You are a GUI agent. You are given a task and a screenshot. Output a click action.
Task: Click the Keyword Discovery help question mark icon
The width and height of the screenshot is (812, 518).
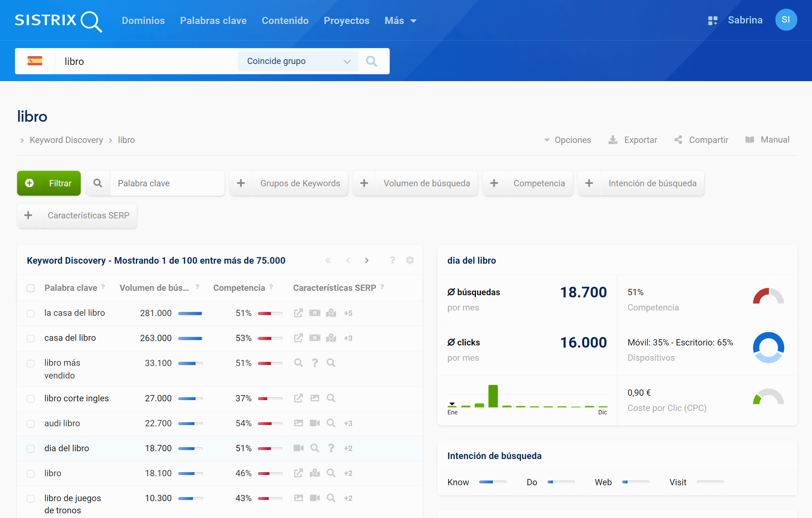pyautogui.click(x=392, y=260)
